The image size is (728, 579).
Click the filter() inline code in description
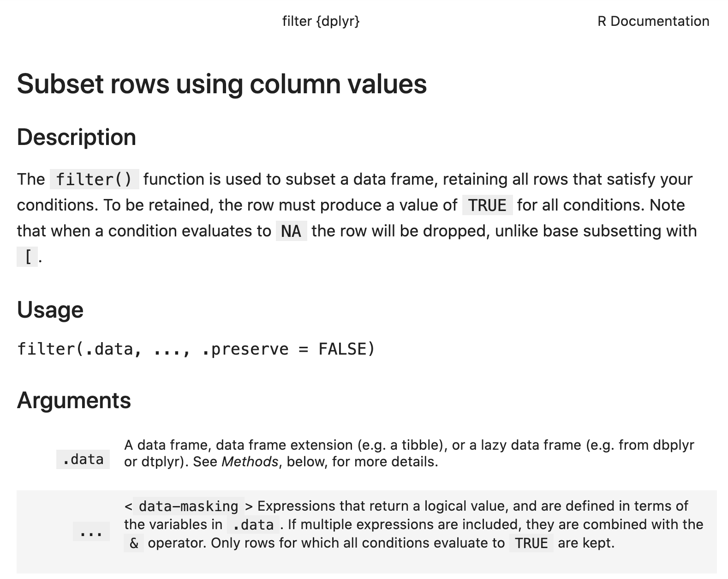click(94, 179)
